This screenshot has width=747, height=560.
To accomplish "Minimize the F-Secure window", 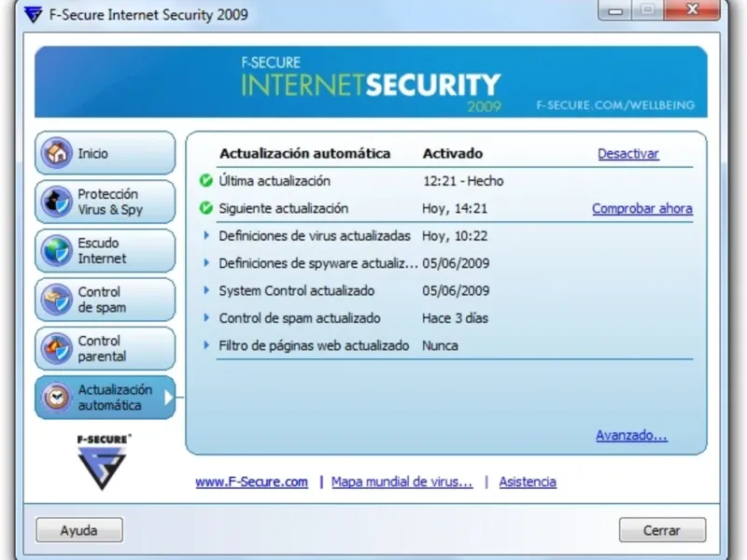I will point(615,10).
